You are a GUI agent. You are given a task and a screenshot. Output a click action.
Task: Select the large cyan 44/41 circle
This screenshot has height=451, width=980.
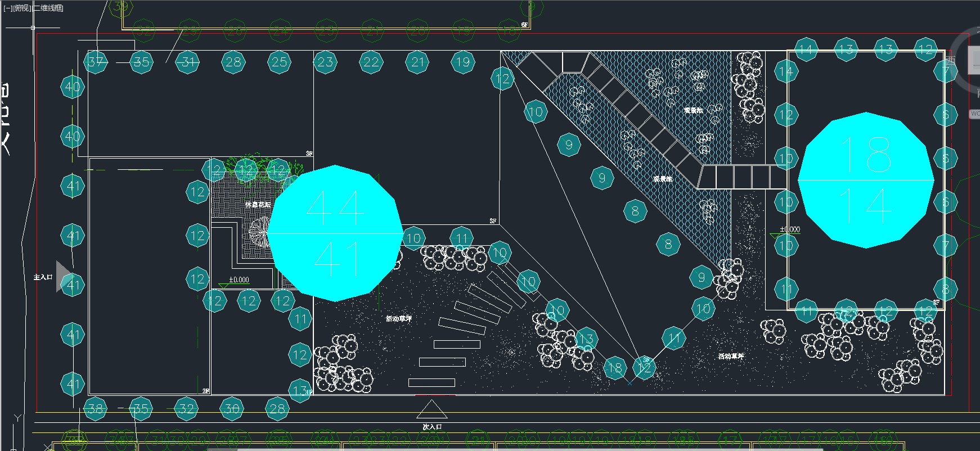335,233
